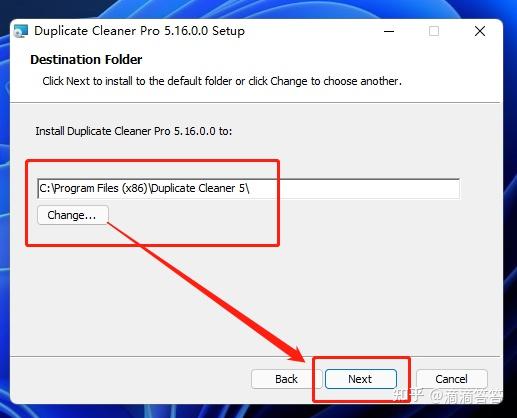Go Back to the previous setup step
Viewport: 517px width, 418px height.
(x=286, y=379)
